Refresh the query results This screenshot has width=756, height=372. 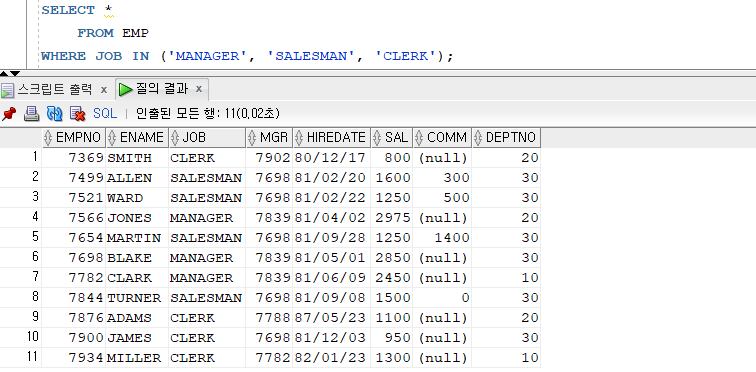pyautogui.click(x=54, y=114)
